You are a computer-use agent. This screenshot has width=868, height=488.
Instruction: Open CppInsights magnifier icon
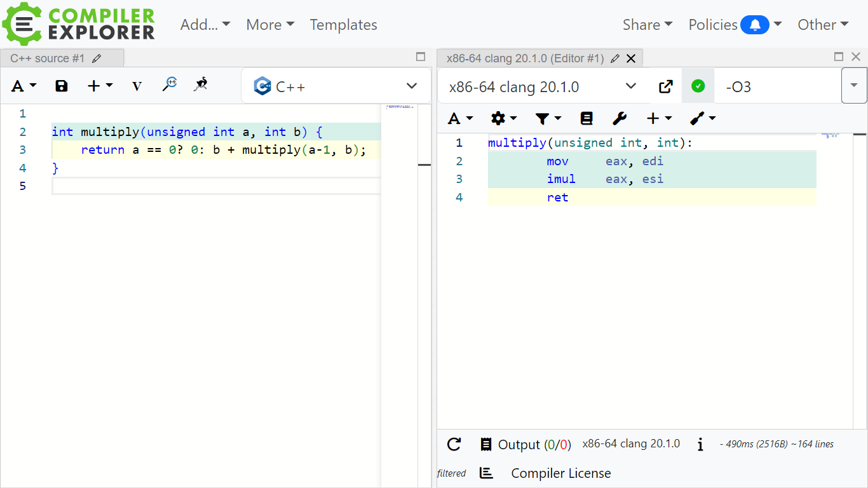(169, 85)
